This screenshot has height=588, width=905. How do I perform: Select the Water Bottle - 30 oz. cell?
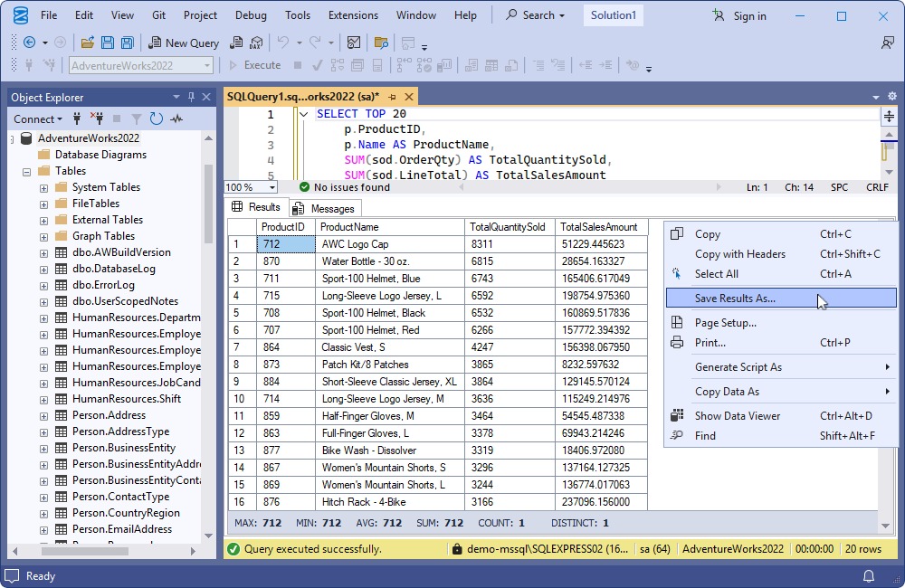coord(389,261)
